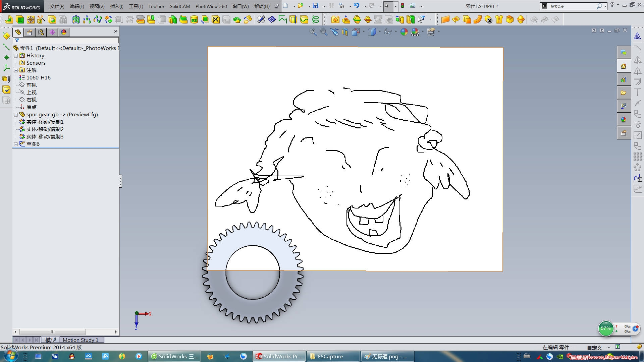Click Zoom to Fit magnifier icon
The height and width of the screenshot is (362, 644).
(313, 32)
